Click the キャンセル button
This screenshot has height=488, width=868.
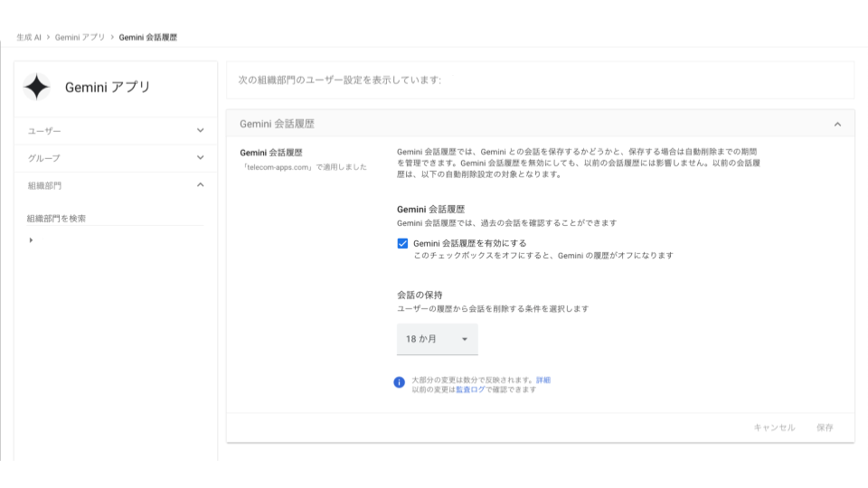(774, 427)
